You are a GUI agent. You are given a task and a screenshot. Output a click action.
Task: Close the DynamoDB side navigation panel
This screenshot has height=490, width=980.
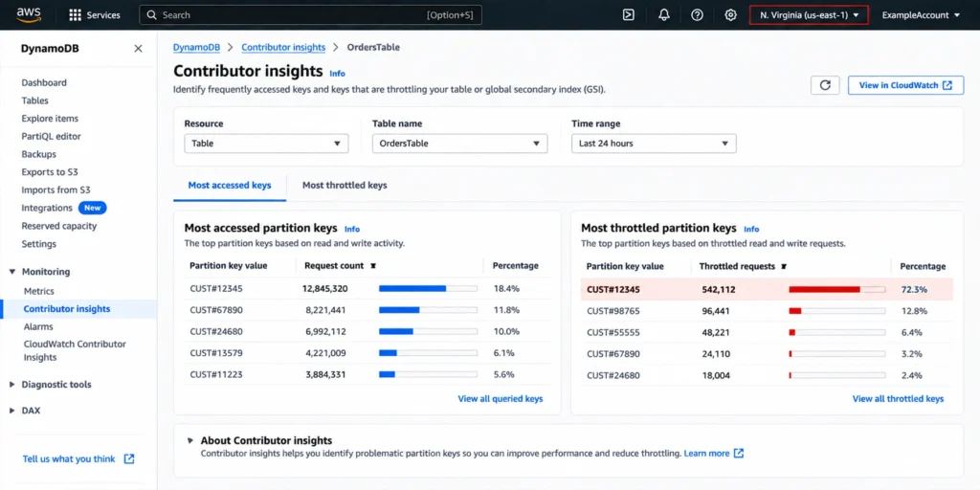point(138,49)
